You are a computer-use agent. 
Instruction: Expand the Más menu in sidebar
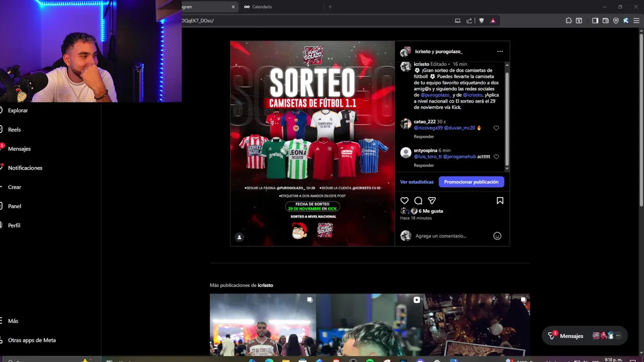(x=13, y=321)
